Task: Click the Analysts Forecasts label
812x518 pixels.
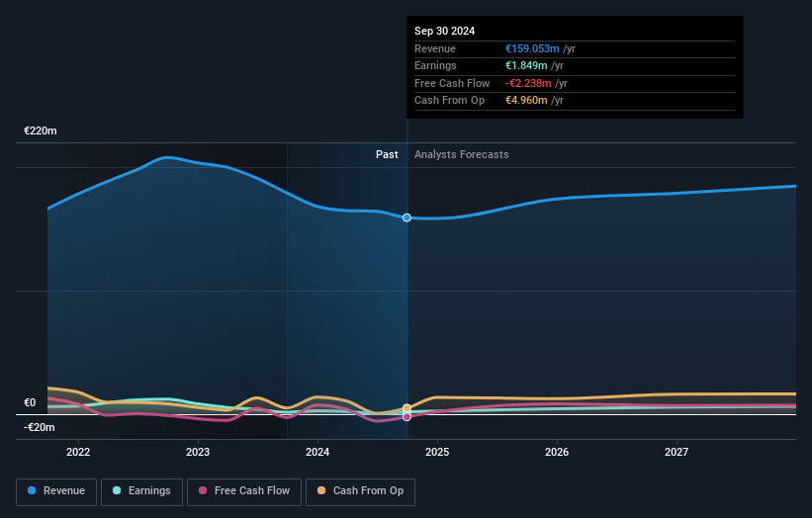Action: tap(462, 155)
